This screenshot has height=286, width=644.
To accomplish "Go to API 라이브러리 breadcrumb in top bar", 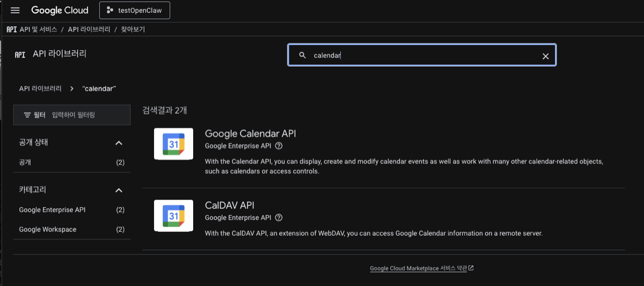I will click(x=89, y=30).
